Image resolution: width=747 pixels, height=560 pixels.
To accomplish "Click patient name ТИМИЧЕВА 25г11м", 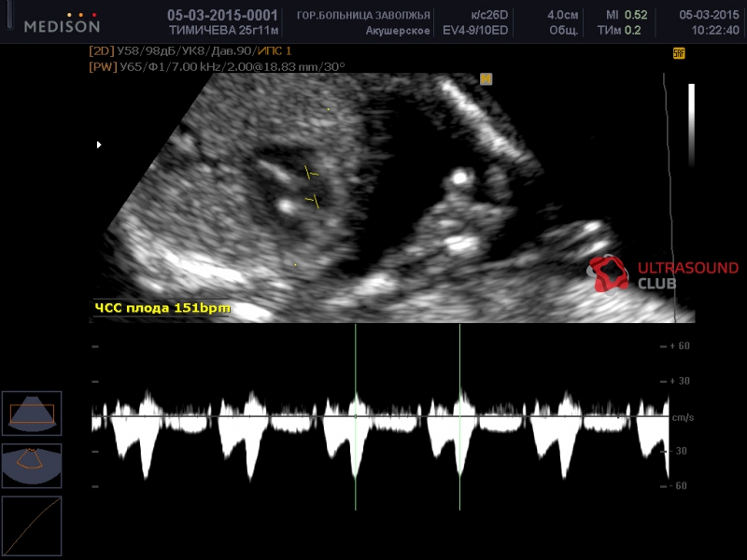I will tap(224, 31).
